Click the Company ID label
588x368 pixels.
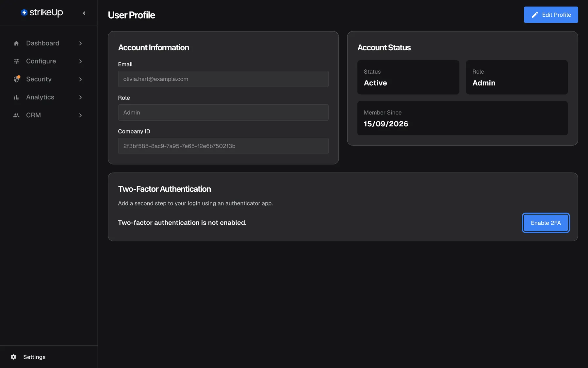(x=134, y=131)
